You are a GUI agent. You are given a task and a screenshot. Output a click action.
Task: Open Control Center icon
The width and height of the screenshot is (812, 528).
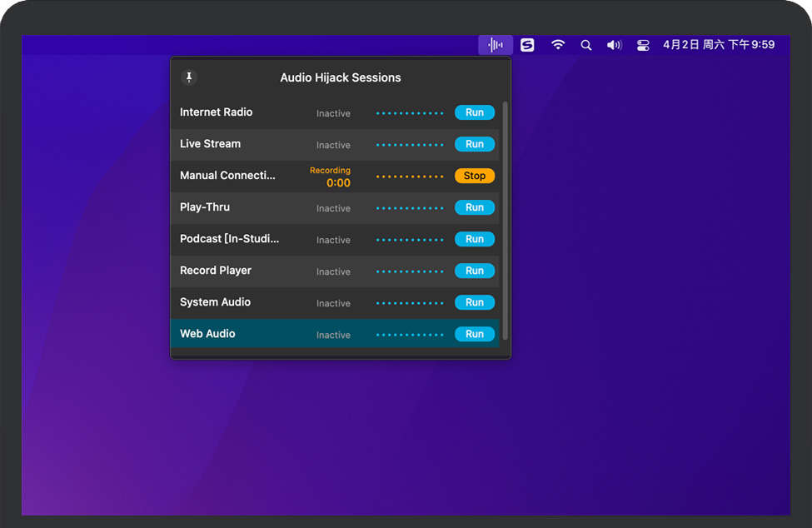(643, 45)
